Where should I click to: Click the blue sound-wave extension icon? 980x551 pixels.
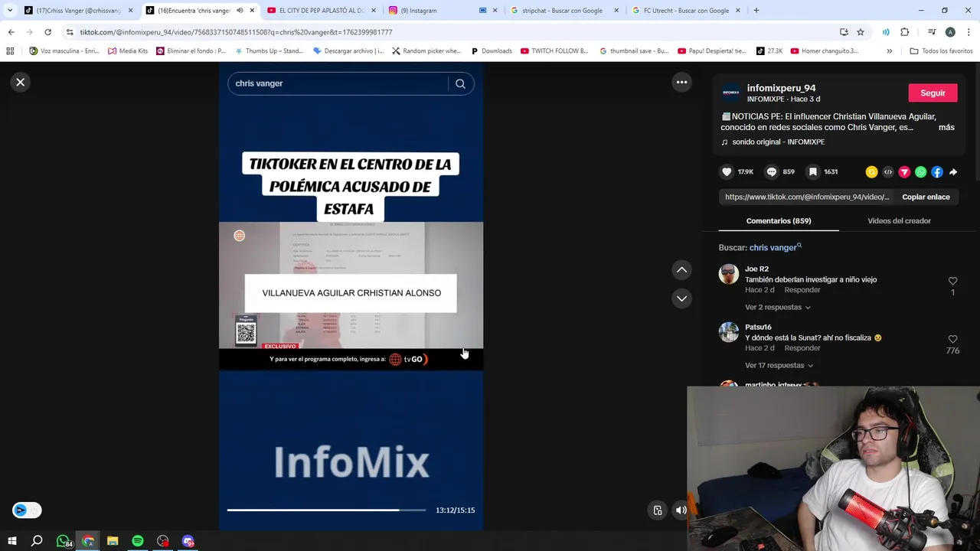coord(886,32)
